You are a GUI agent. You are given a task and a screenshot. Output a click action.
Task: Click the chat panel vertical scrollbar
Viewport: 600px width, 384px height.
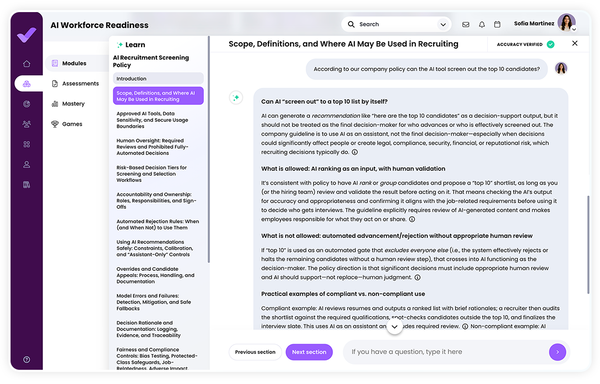tap(589, 245)
